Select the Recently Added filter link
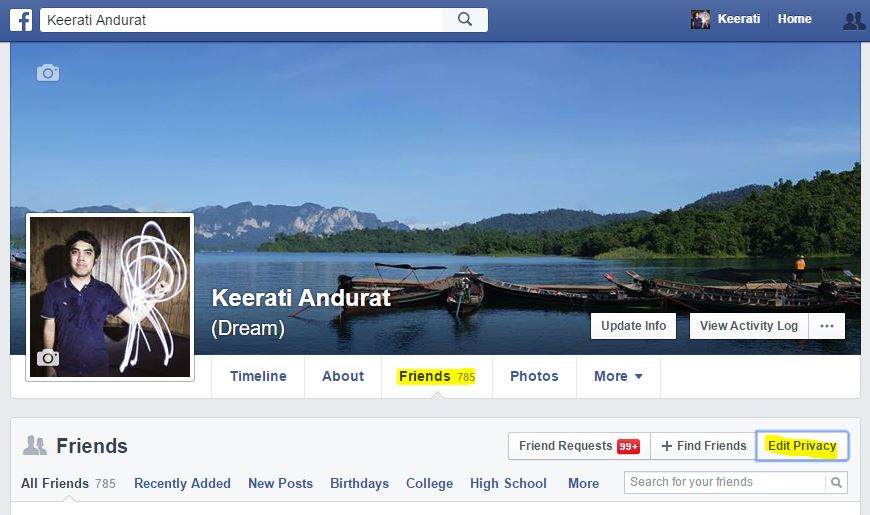This screenshot has width=870, height=515. [x=182, y=484]
